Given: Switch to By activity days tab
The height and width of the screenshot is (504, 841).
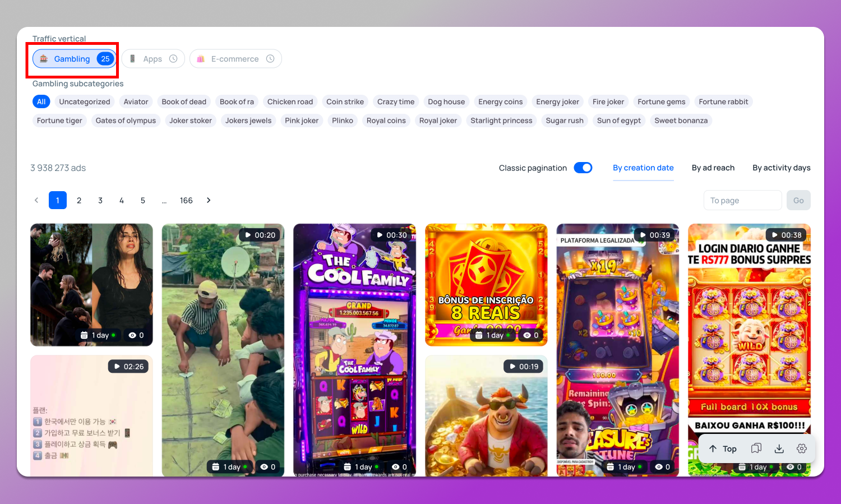Looking at the screenshot, I should click(781, 168).
